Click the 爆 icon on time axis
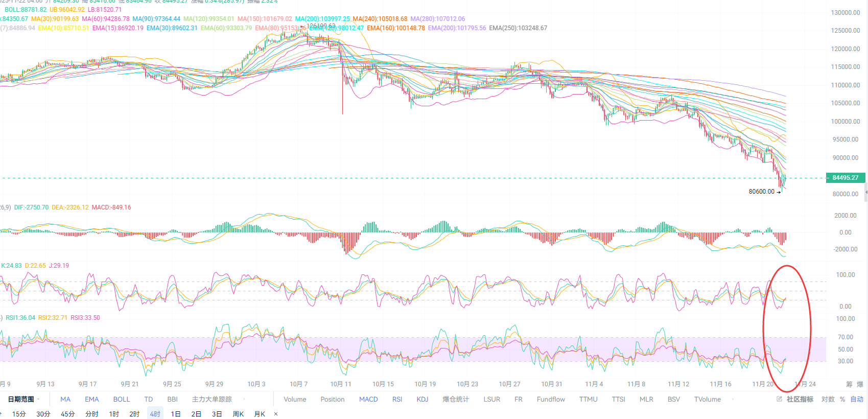Image resolution: width=868 pixels, height=419 pixels. 860,384
